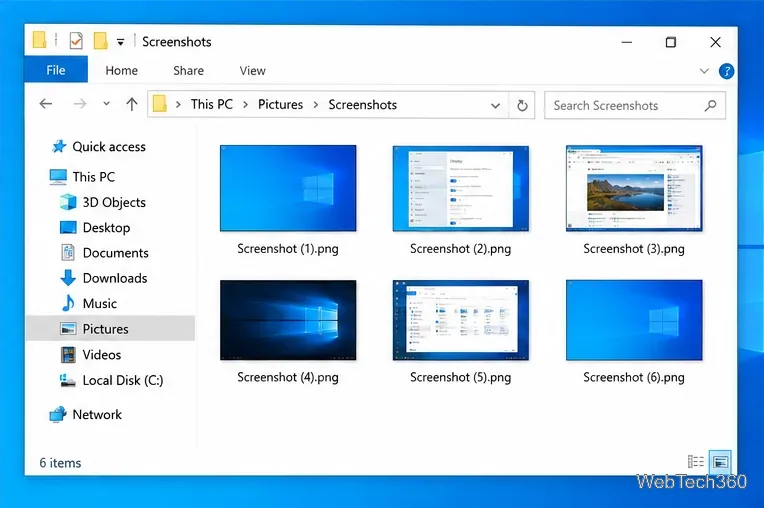The height and width of the screenshot is (508, 764).
Task: Click the folder icon left of title
Action: coord(39,40)
